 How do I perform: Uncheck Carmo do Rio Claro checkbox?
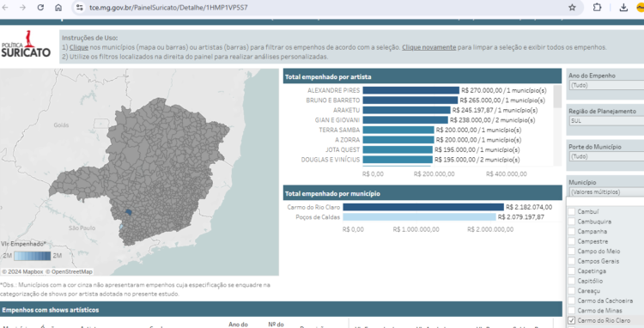pyautogui.click(x=571, y=320)
